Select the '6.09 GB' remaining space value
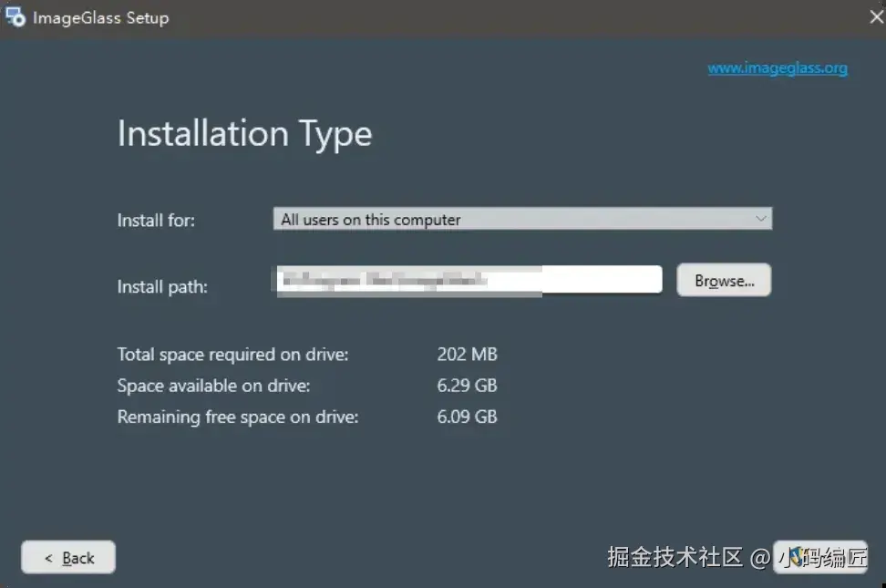Viewport: 886px width, 588px height. coord(467,417)
